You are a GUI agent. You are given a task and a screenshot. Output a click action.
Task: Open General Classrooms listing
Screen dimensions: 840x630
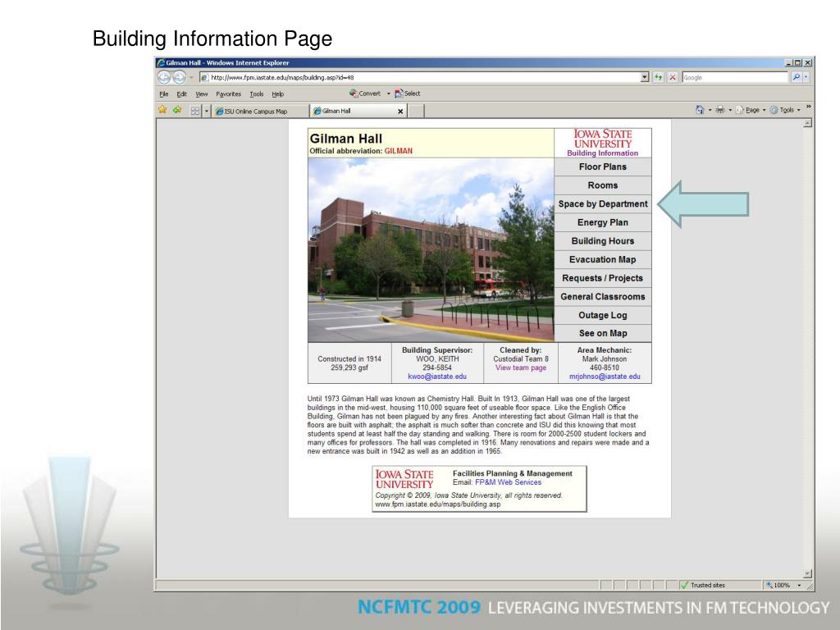coord(603,297)
